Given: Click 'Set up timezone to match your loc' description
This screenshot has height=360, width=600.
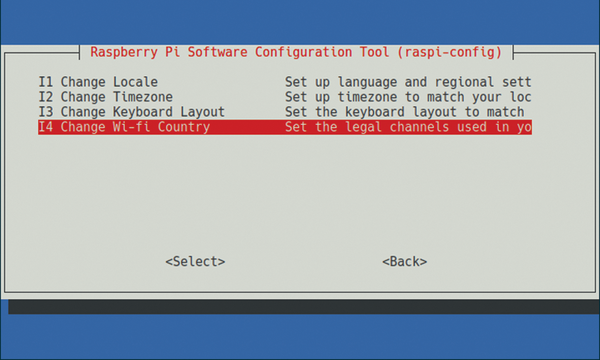Looking at the screenshot, I should [408, 97].
